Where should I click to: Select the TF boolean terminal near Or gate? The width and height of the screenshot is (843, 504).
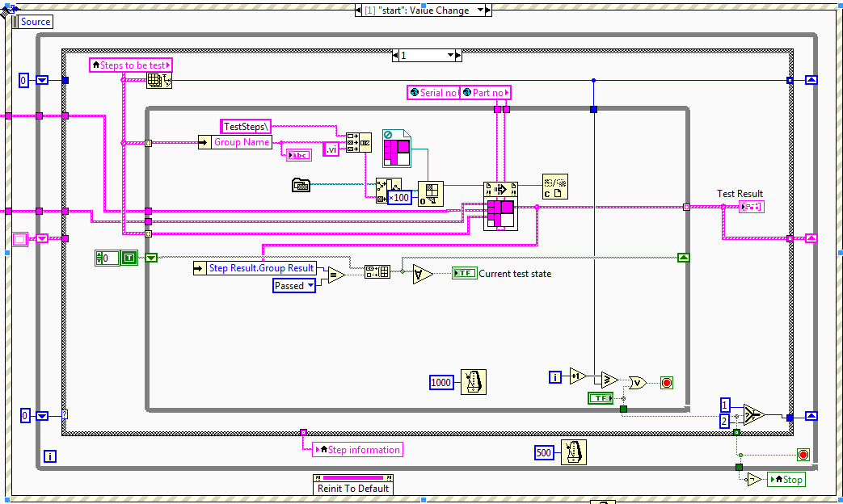pyautogui.click(x=601, y=398)
